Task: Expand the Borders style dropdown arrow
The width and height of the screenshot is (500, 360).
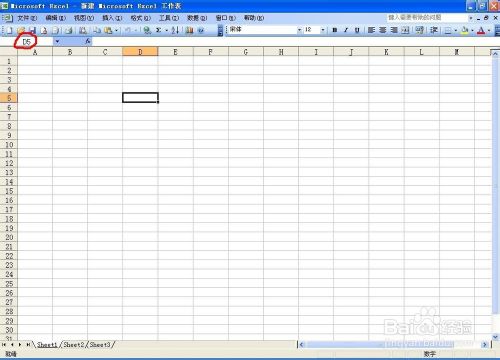Action: 456,30
